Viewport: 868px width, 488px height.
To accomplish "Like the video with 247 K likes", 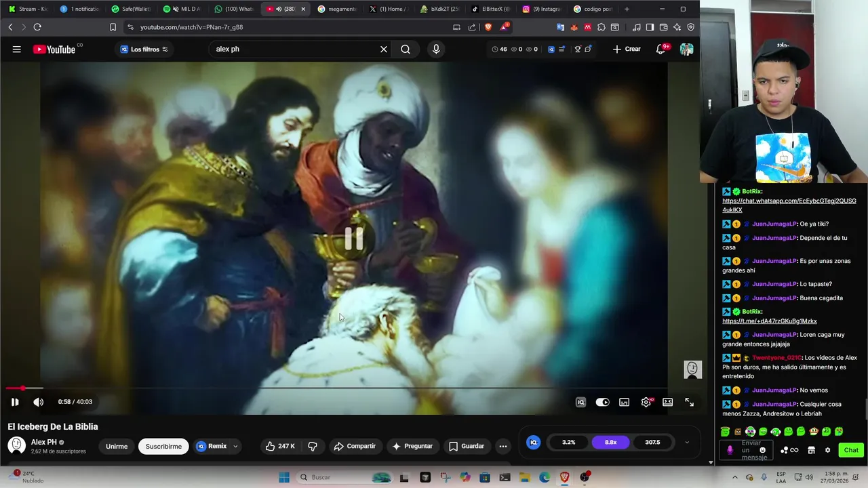I will tap(280, 446).
